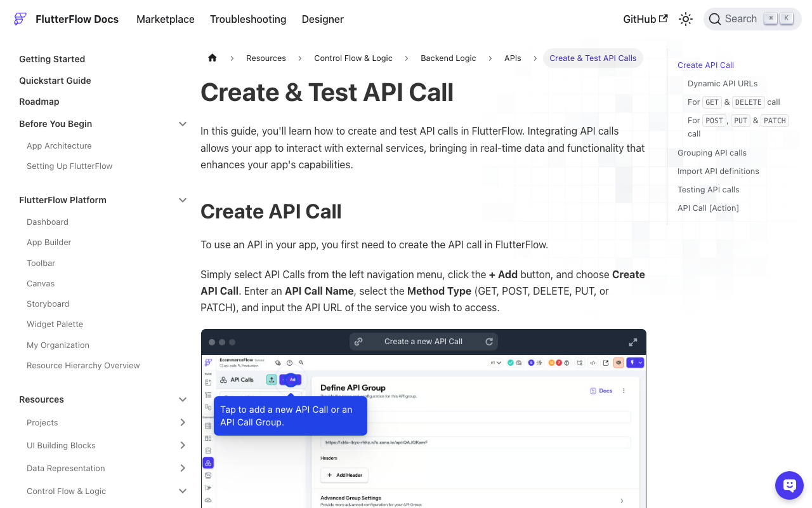The height and width of the screenshot is (508, 812).
Task: Toggle light and dark theme icon
Action: point(686,19)
